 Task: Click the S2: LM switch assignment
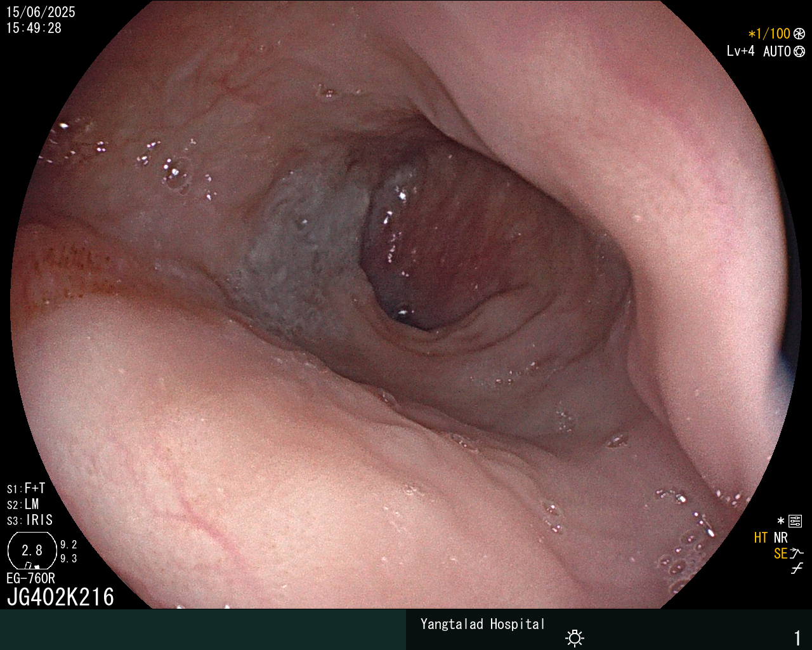tap(23, 504)
